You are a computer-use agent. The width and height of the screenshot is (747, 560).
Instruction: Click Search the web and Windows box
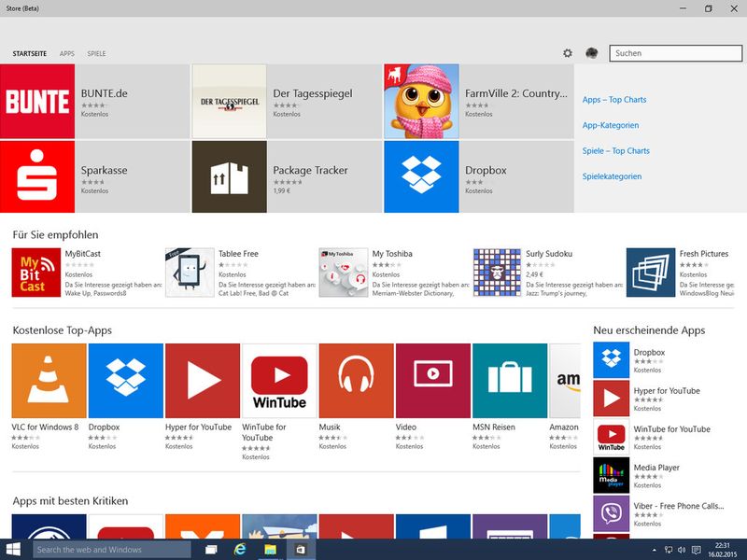pos(112,550)
